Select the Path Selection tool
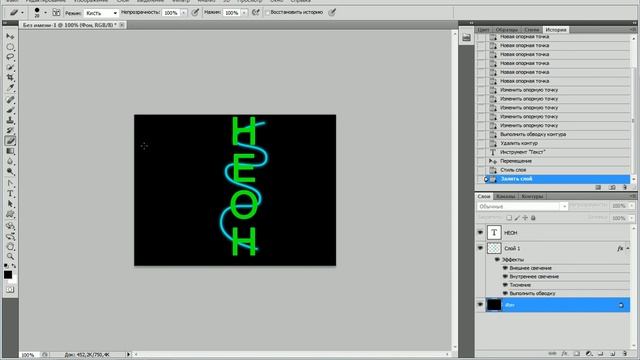This screenshot has height=360, width=640. pyautogui.click(x=10, y=204)
